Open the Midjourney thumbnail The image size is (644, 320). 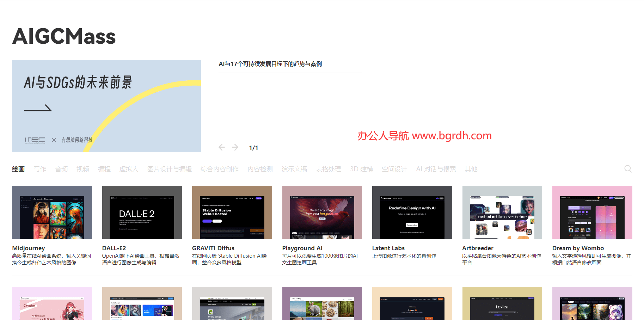[x=52, y=212]
